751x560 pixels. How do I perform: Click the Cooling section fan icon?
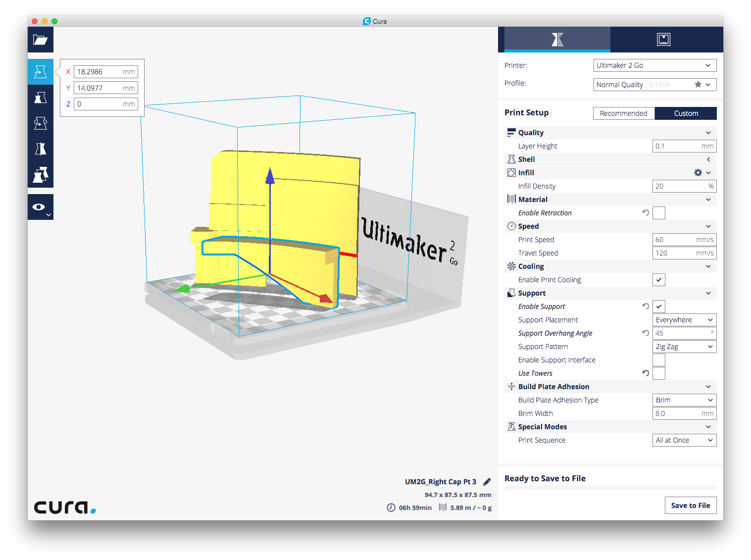[x=511, y=266]
